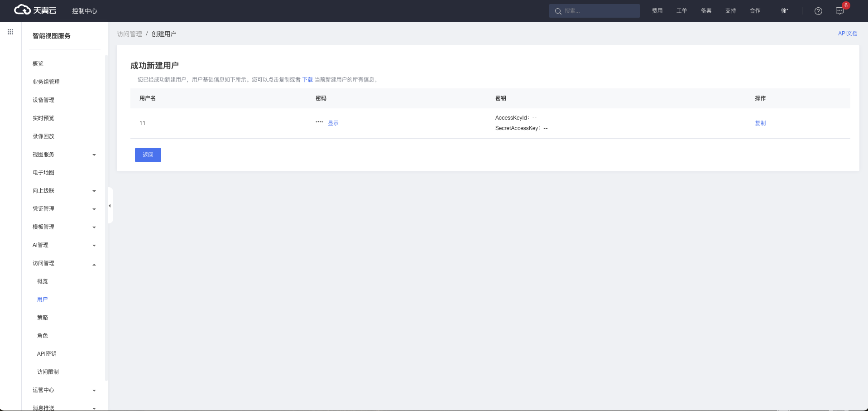Expand the AI管理 submenu
This screenshot has width=868, height=411.
coord(63,245)
